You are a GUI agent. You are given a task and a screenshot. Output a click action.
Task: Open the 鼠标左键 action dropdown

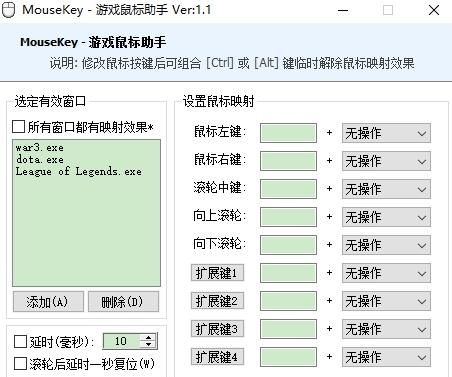pos(386,133)
